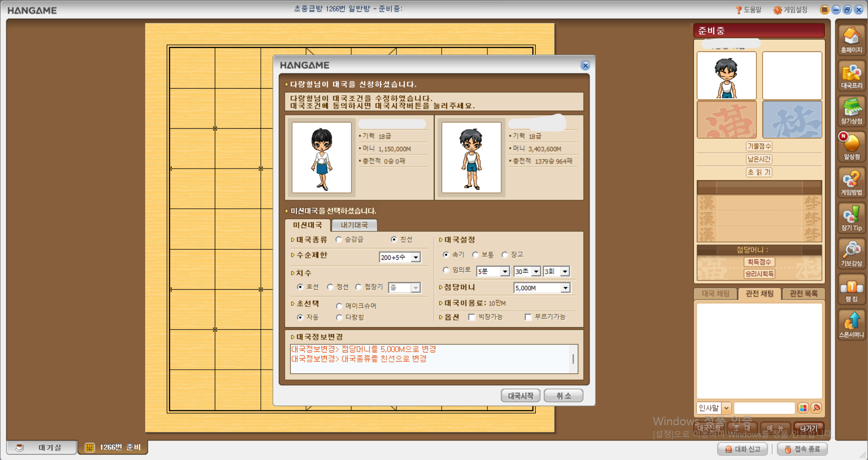This screenshot has height=460, width=868.
Task: Click the 초대 invite button
Action: coord(742,428)
